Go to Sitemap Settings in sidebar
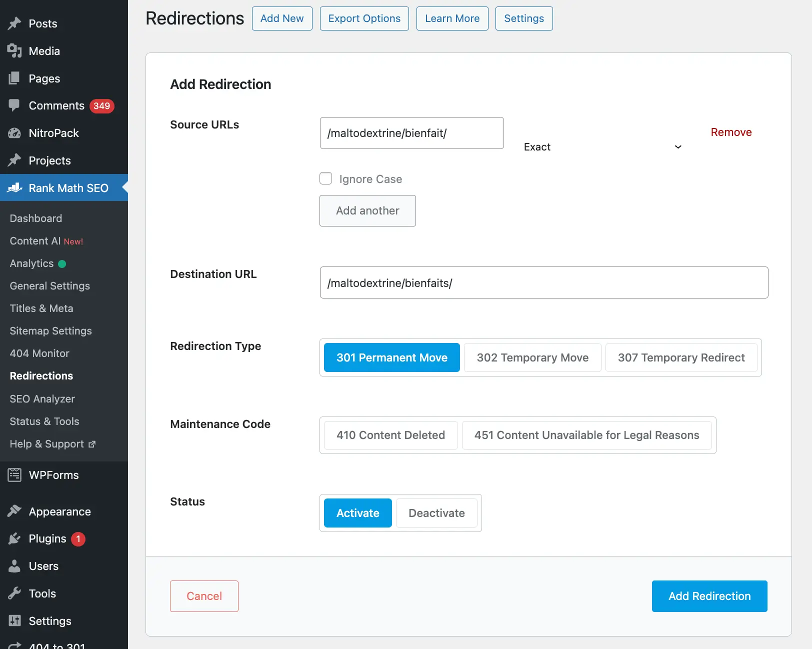This screenshot has height=649, width=812. [50, 330]
